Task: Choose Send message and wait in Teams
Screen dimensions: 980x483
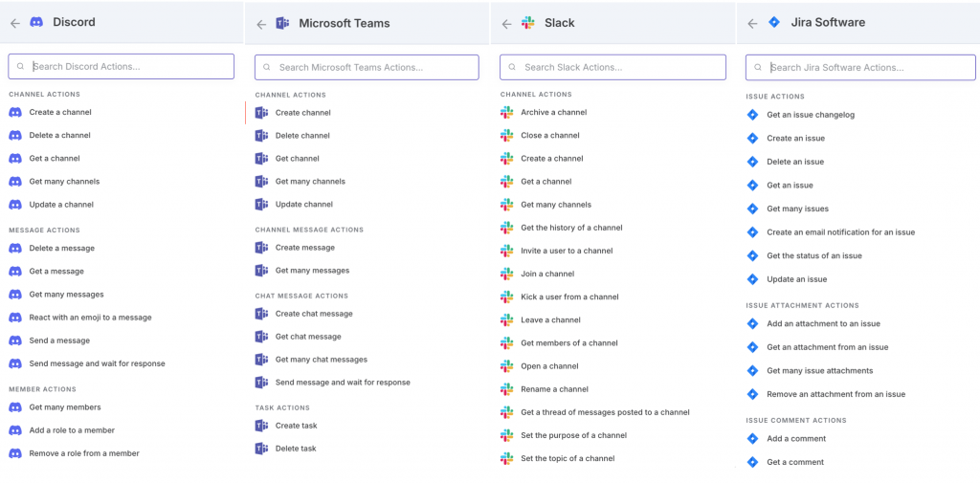Action: pos(343,383)
